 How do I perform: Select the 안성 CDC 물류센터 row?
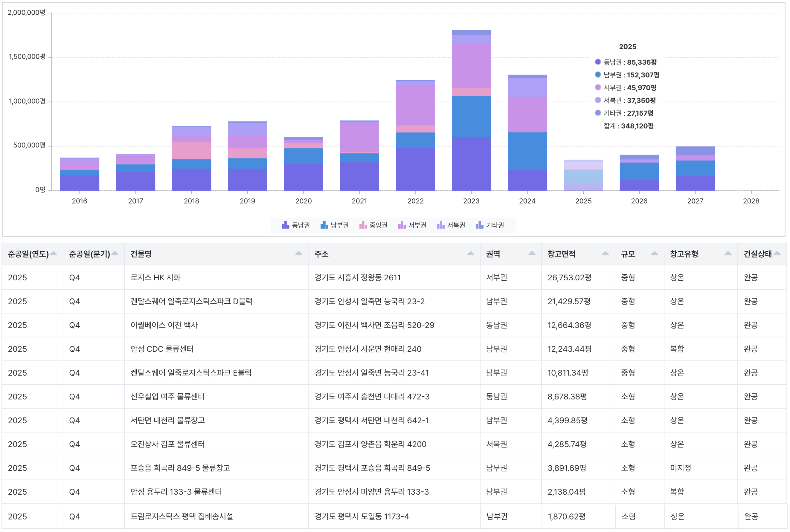(394, 349)
